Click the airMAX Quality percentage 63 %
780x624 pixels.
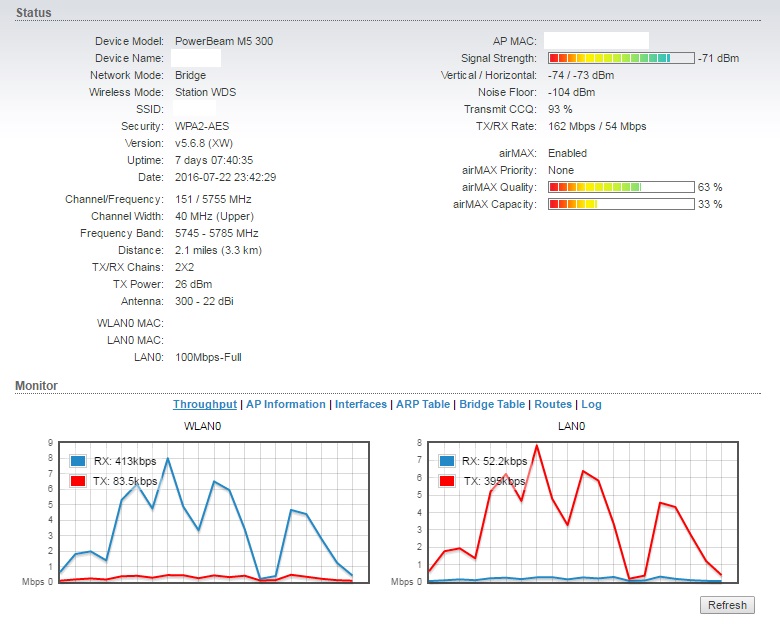tap(710, 187)
